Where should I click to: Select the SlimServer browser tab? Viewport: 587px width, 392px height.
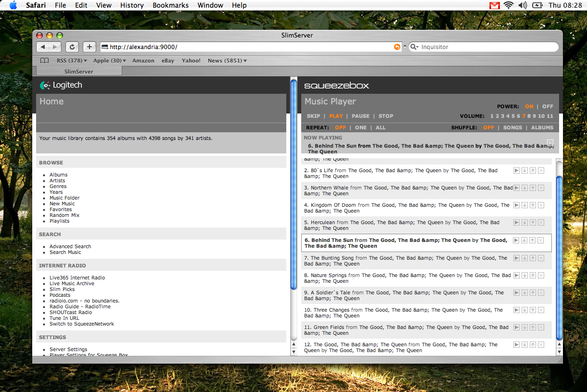click(x=78, y=72)
